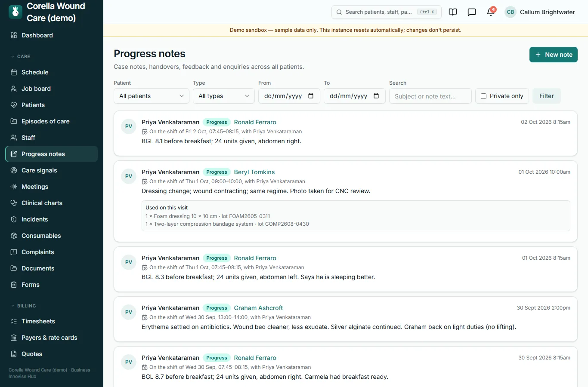Open Staff in the sidebar
Screen dimensions: 588x387
click(51, 138)
